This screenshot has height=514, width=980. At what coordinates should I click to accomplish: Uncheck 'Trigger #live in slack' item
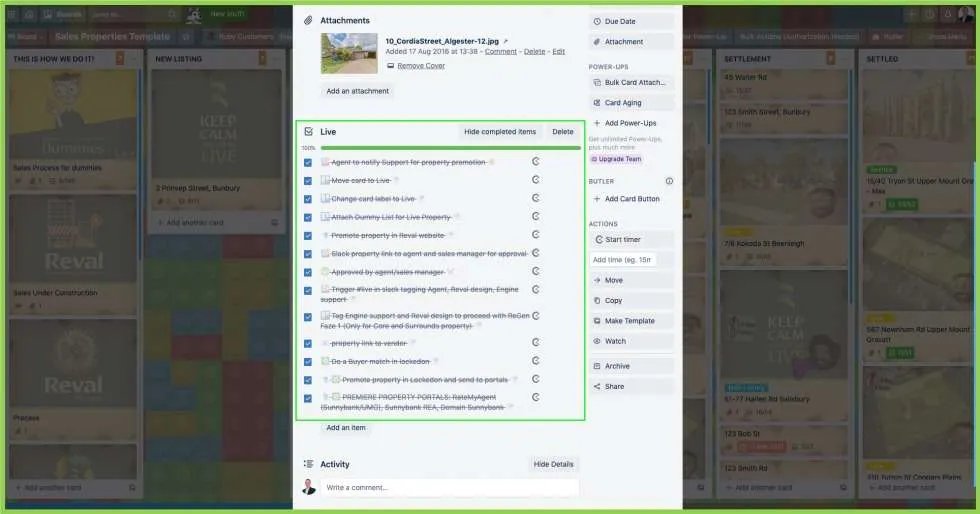tap(308, 291)
